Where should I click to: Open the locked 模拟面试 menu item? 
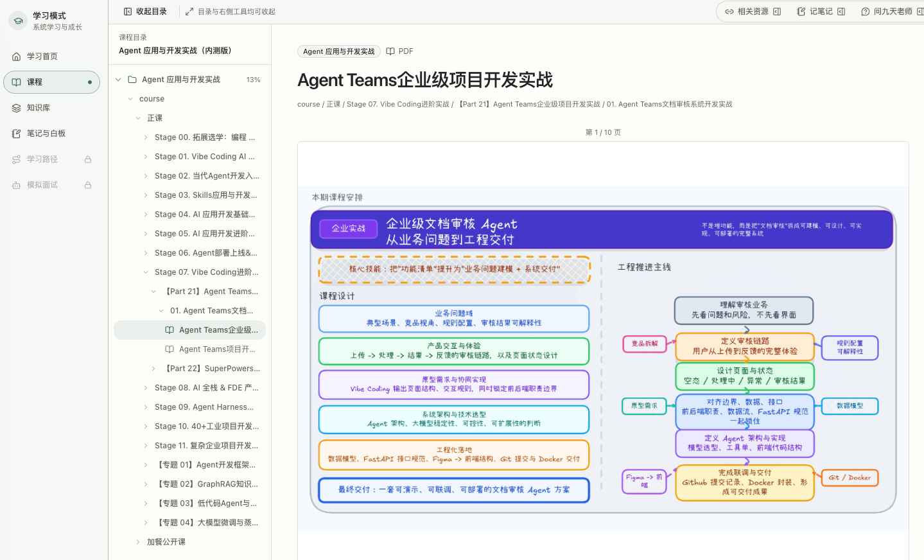pyautogui.click(x=52, y=185)
